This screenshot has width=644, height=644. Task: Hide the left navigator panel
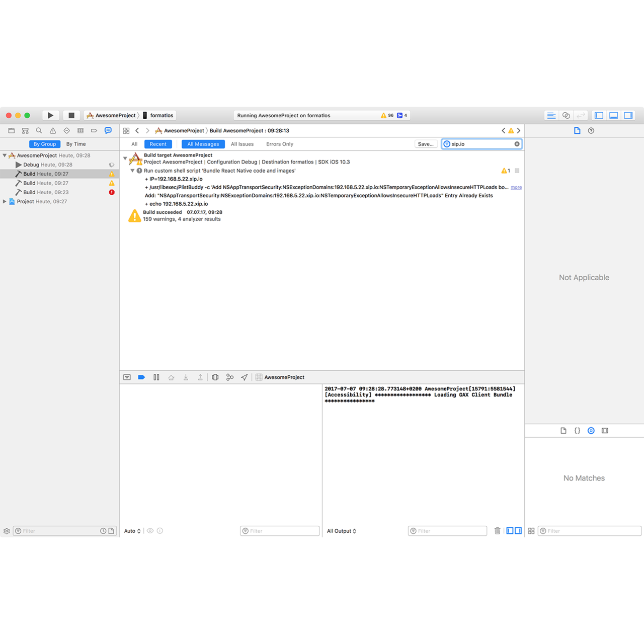599,115
